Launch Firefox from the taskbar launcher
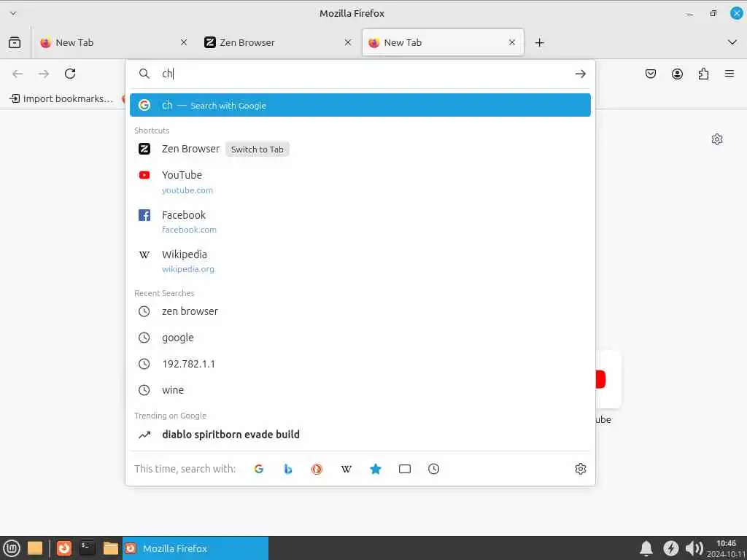 click(x=64, y=548)
